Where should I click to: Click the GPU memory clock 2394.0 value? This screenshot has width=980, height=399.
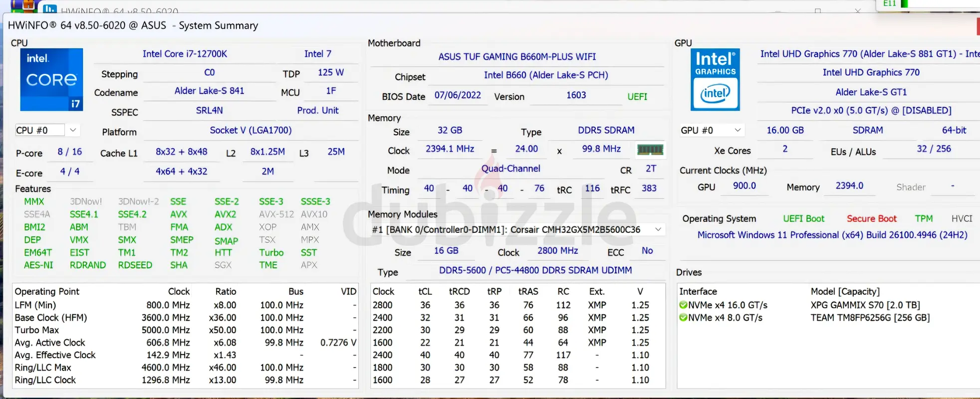point(849,186)
